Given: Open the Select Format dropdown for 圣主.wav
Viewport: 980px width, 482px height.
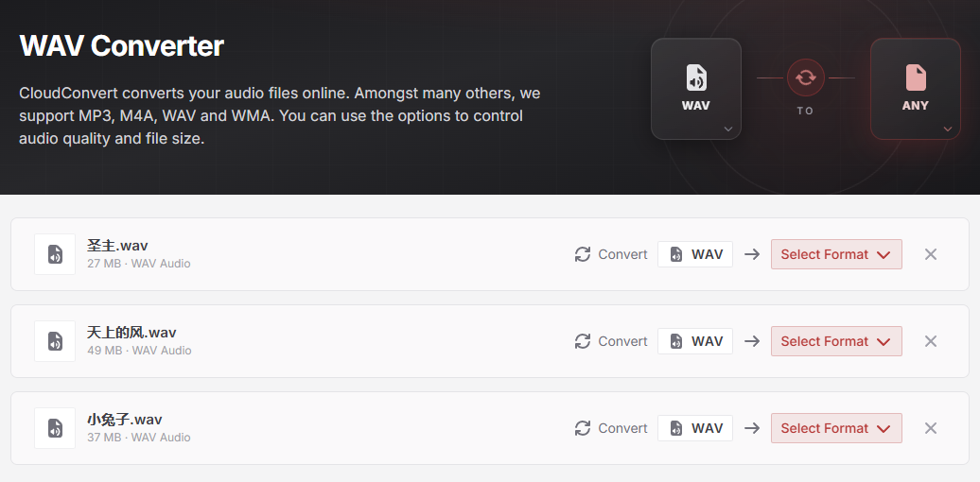Looking at the screenshot, I should coord(836,254).
